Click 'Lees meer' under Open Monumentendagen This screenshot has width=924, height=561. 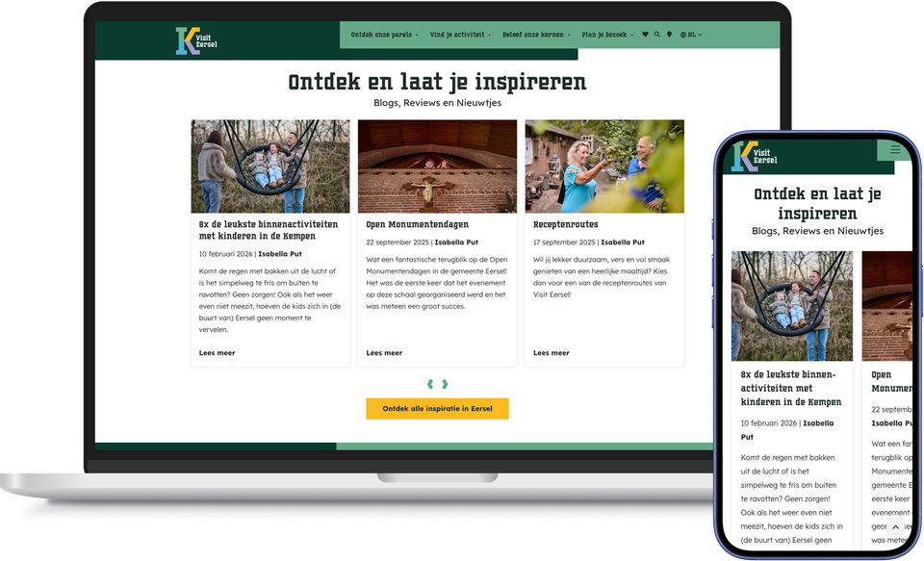point(384,353)
